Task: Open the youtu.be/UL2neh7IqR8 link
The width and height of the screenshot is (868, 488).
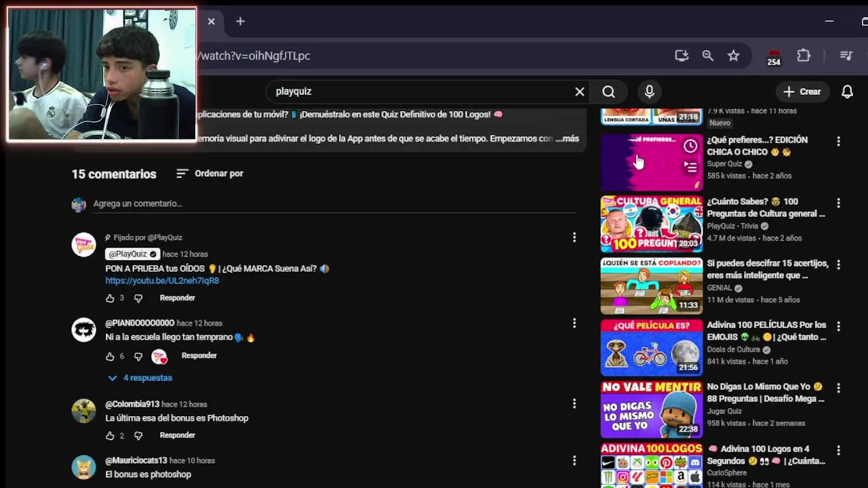Action: coord(162,281)
